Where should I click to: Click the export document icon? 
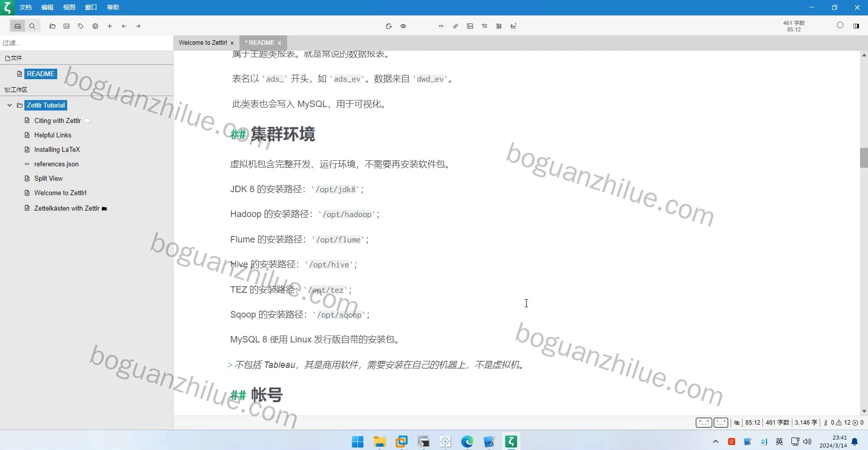pos(389,26)
